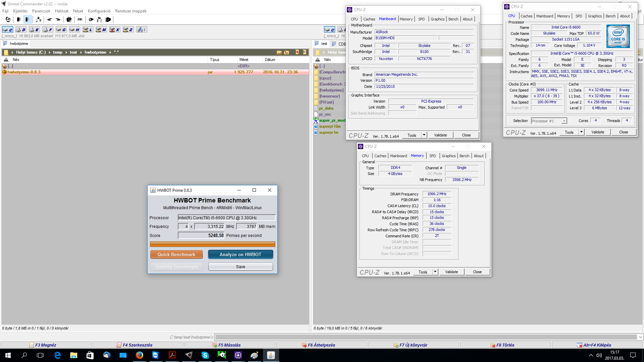Screen dimensions: 644x362
Task: Switch to Bench tab in Mainboard CPU-Z window
Action: click(453, 19)
